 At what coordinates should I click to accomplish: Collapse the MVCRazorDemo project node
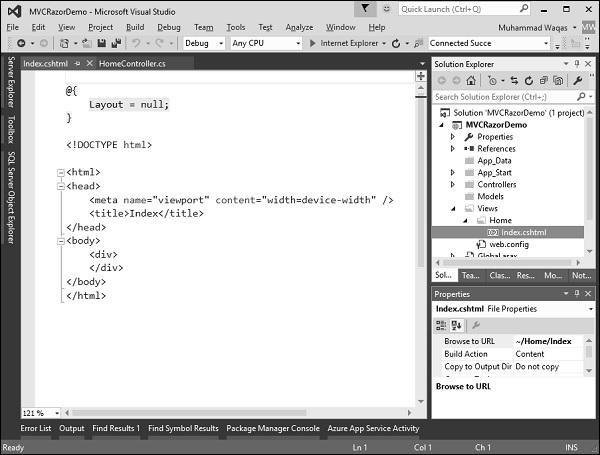click(x=442, y=125)
